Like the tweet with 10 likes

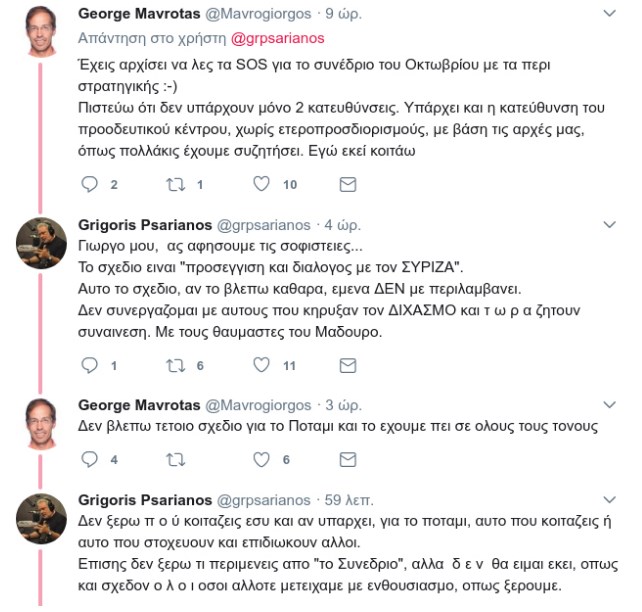pyautogui.click(x=261, y=184)
